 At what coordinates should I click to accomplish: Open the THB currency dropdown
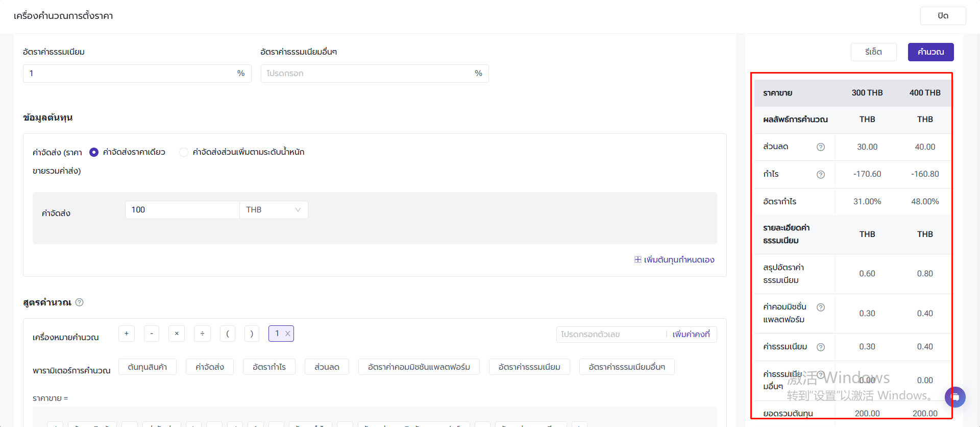pyautogui.click(x=274, y=210)
